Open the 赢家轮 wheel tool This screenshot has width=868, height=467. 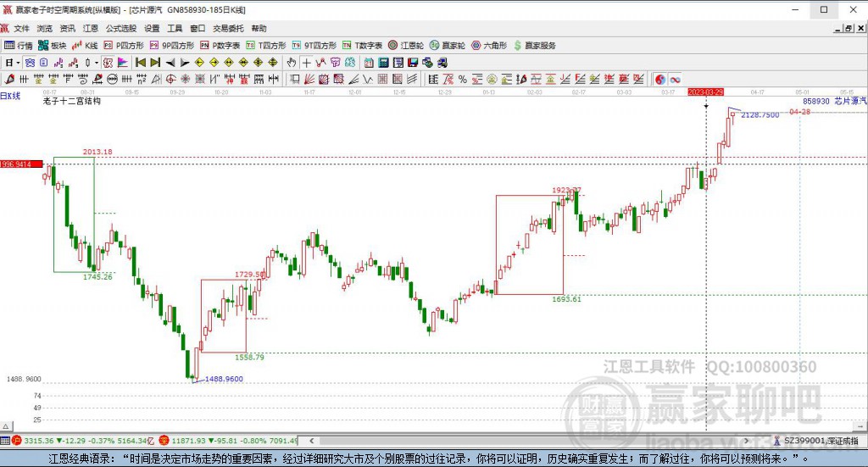[448, 46]
